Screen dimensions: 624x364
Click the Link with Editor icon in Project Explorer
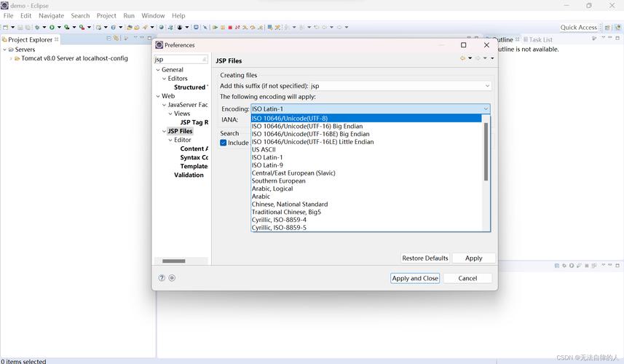[x=117, y=39]
